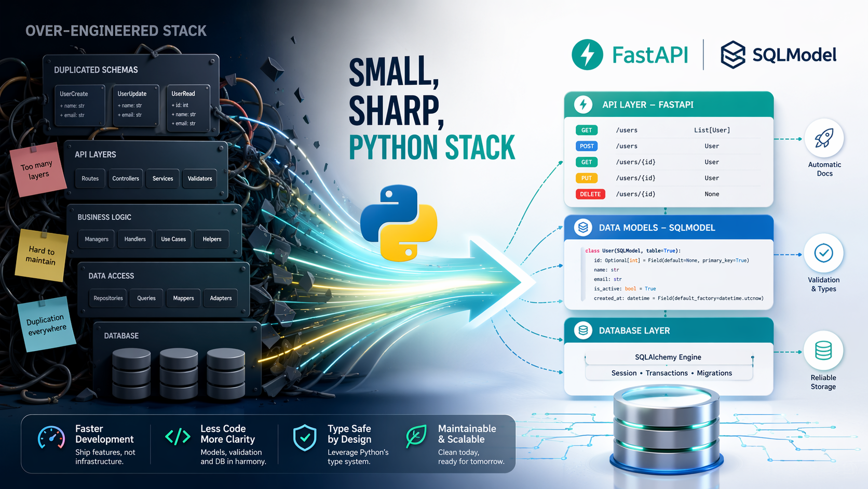Select the Repositories chip in Data Access
The height and width of the screenshot is (489, 868).
click(108, 298)
